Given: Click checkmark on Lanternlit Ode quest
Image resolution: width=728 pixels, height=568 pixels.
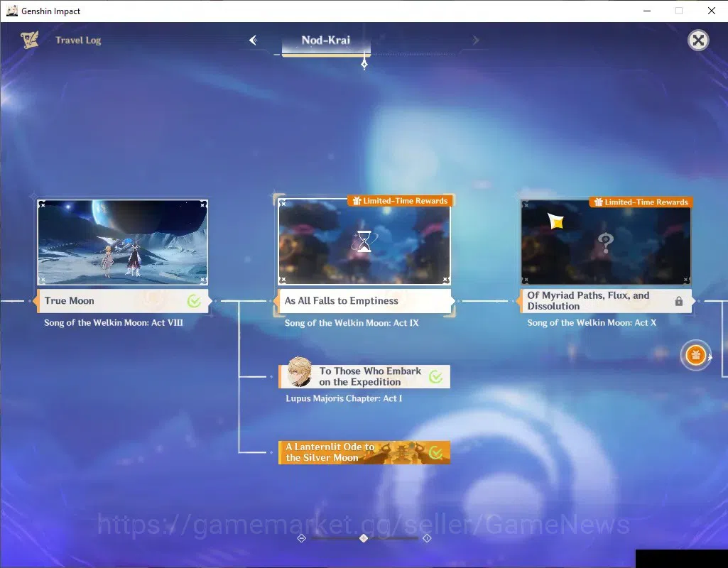Looking at the screenshot, I should point(435,452).
